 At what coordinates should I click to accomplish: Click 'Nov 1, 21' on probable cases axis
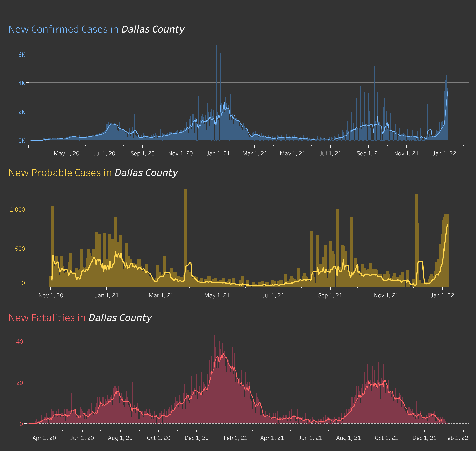(x=386, y=295)
